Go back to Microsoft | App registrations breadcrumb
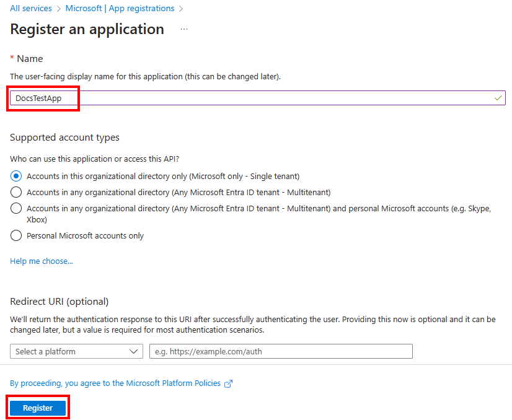This screenshot has width=512, height=420. tap(118, 8)
